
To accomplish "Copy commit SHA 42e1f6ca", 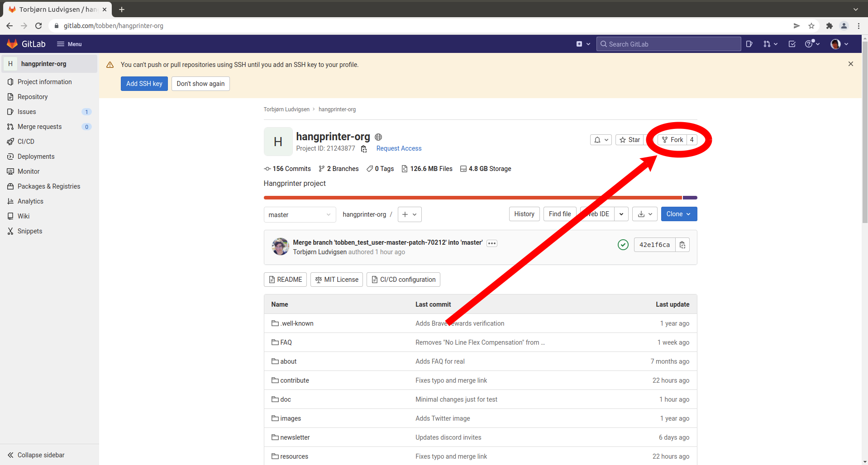I will [x=682, y=245].
